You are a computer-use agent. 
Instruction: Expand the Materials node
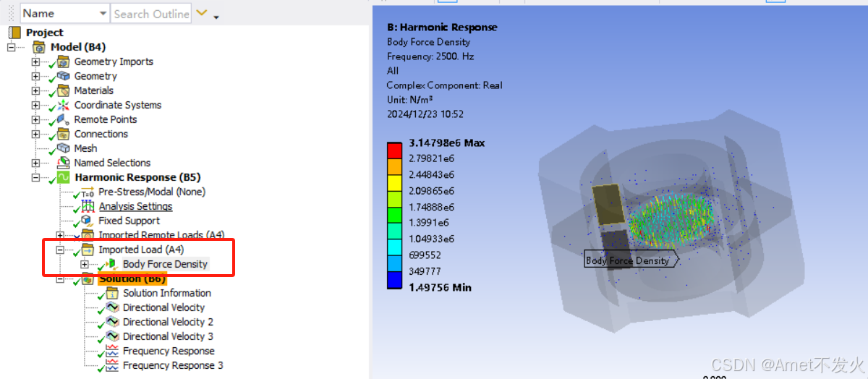click(35, 90)
